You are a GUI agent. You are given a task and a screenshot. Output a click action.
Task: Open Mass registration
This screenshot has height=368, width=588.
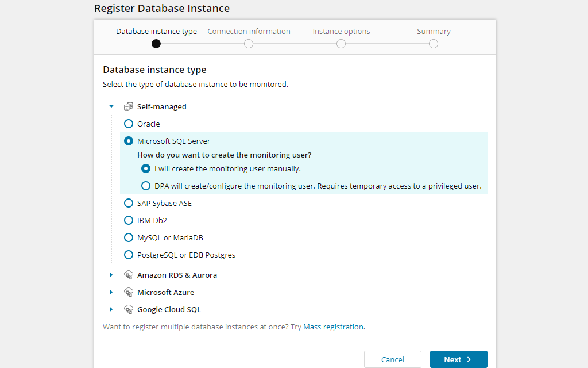pyautogui.click(x=334, y=327)
